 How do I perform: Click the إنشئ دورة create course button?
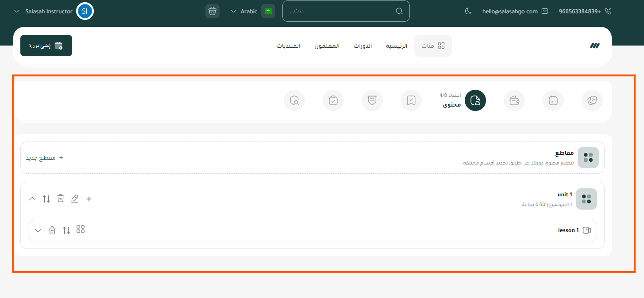[x=46, y=46]
